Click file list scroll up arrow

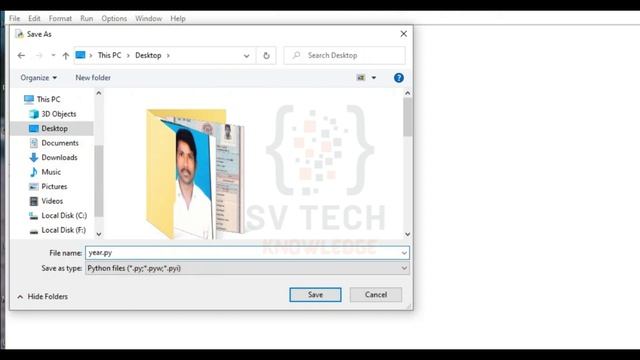click(407, 93)
